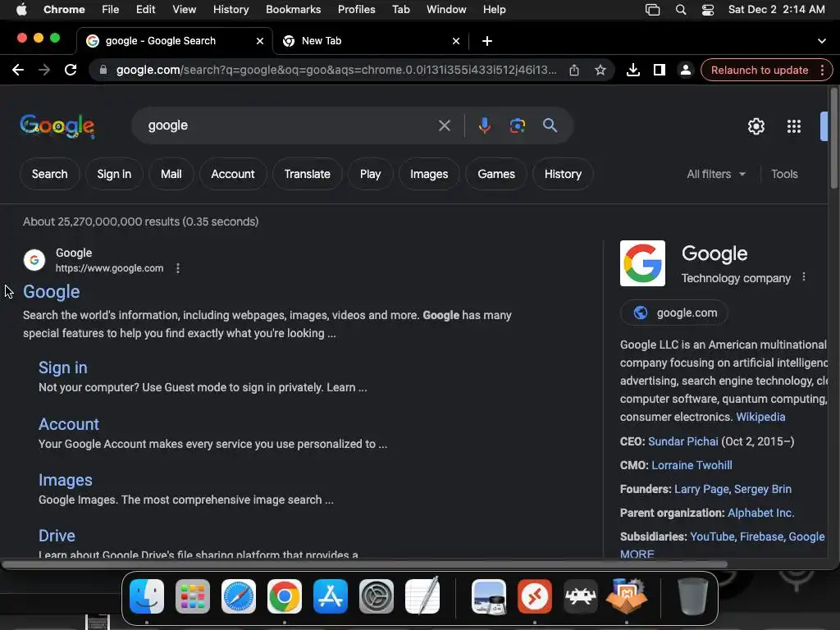
Task: Click the Chrome address bar URL
Action: point(336,70)
